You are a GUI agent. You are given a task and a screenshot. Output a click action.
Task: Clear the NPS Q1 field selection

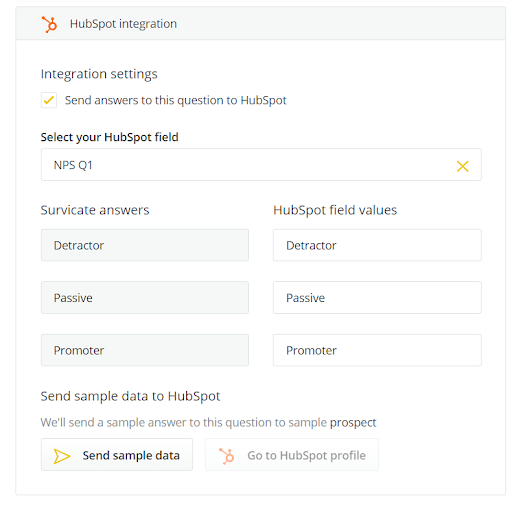(462, 166)
